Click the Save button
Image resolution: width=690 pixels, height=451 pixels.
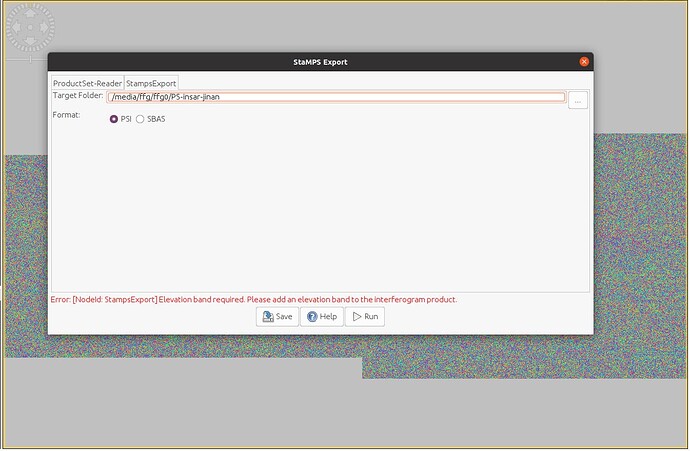[277, 316]
